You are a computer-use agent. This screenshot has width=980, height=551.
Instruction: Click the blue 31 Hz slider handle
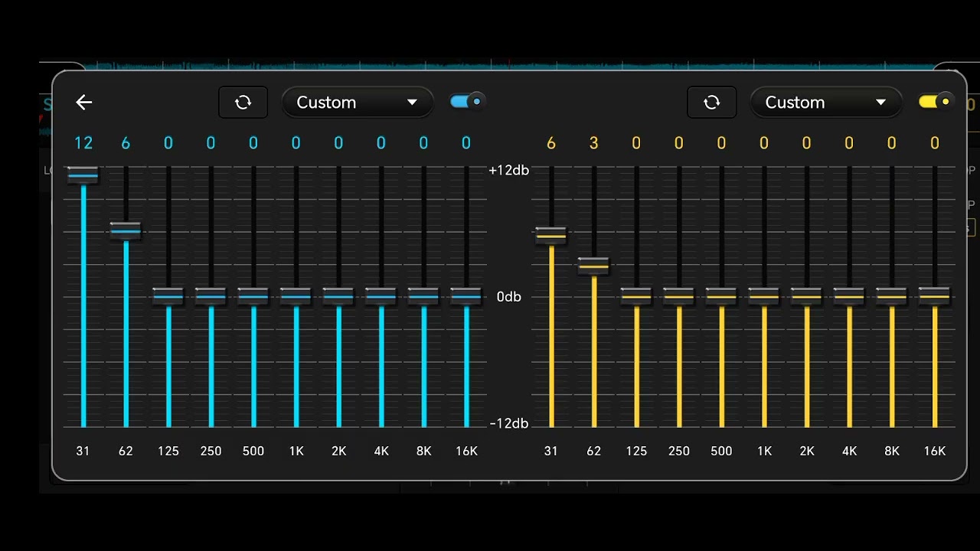83,175
